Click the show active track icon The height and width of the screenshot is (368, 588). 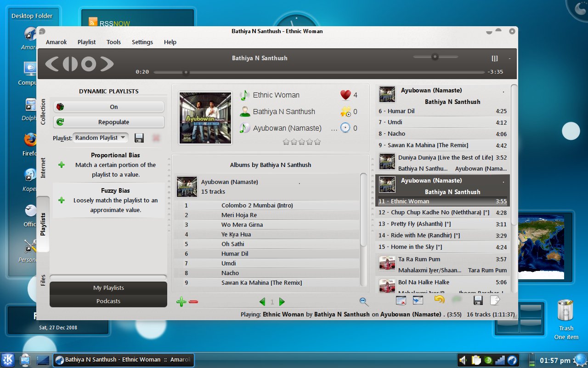pyautogui.click(x=418, y=300)
